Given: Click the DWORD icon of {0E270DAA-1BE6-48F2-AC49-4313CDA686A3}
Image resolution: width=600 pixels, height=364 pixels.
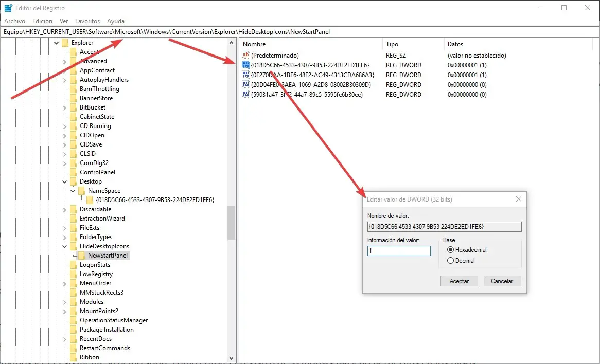Looking at the screenshot, I should pyautogui.click(x=245, y=75).
